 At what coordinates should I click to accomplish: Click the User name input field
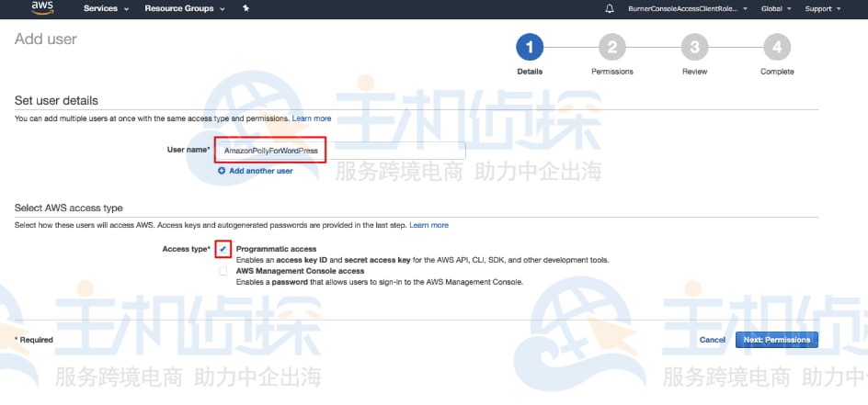[x=341, y=151]
